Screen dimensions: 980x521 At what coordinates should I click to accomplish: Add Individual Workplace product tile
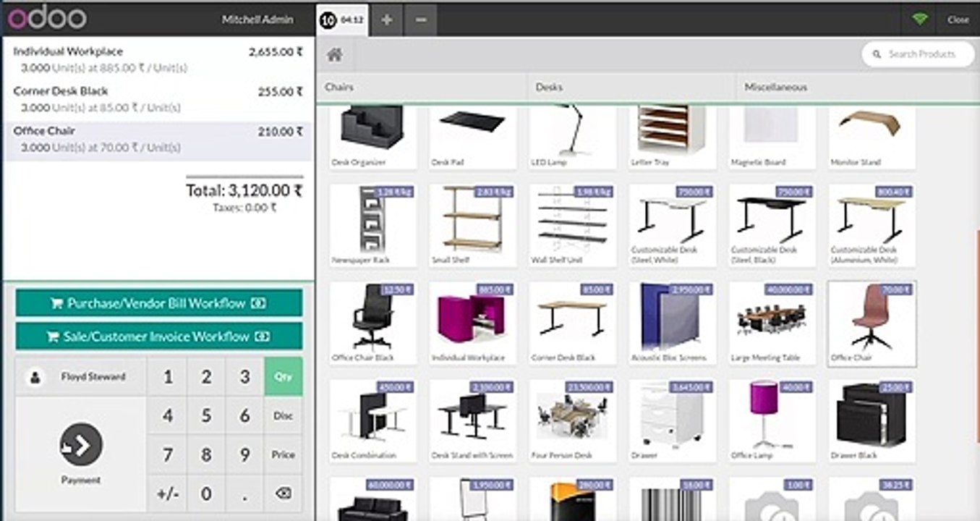pyautogui.click(x=472, y=323)
